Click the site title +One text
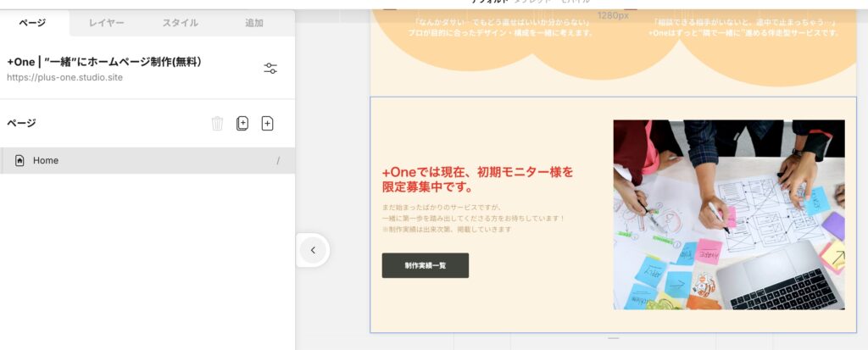 (x=104, y=62)
